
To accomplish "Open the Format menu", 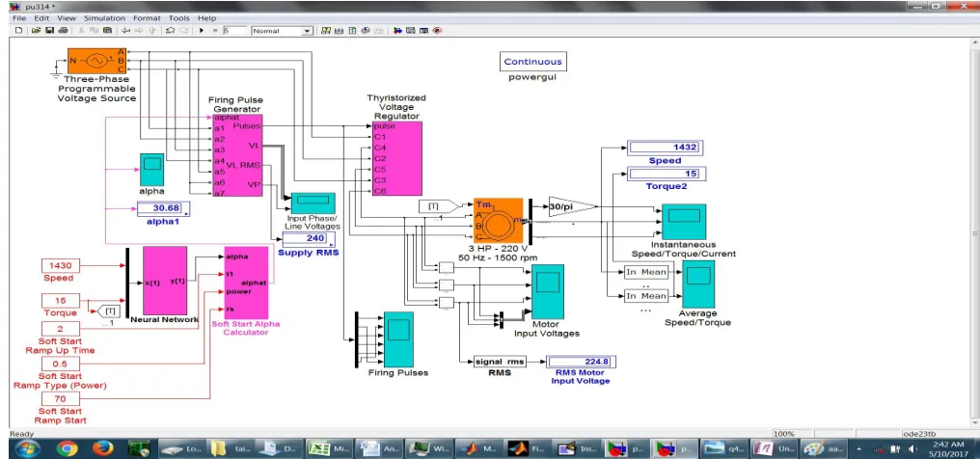I will point(147,18).
